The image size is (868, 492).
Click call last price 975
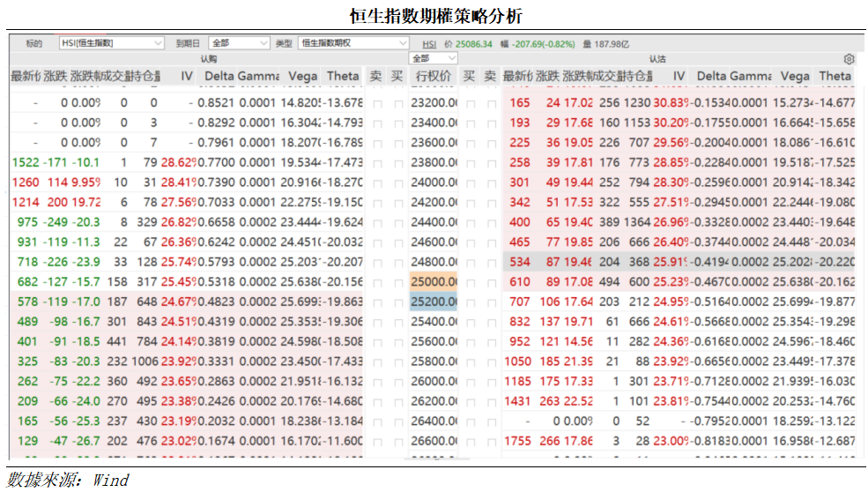click(27, 222)
